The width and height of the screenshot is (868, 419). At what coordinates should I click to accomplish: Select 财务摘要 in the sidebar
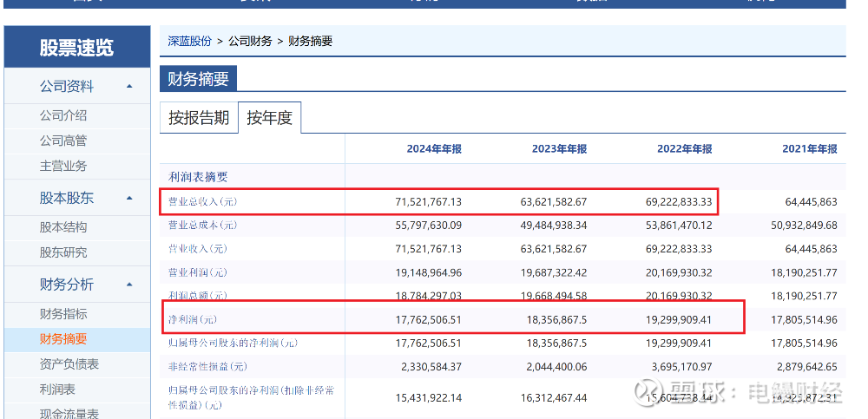pyautogui.click(x=63, y=339)
